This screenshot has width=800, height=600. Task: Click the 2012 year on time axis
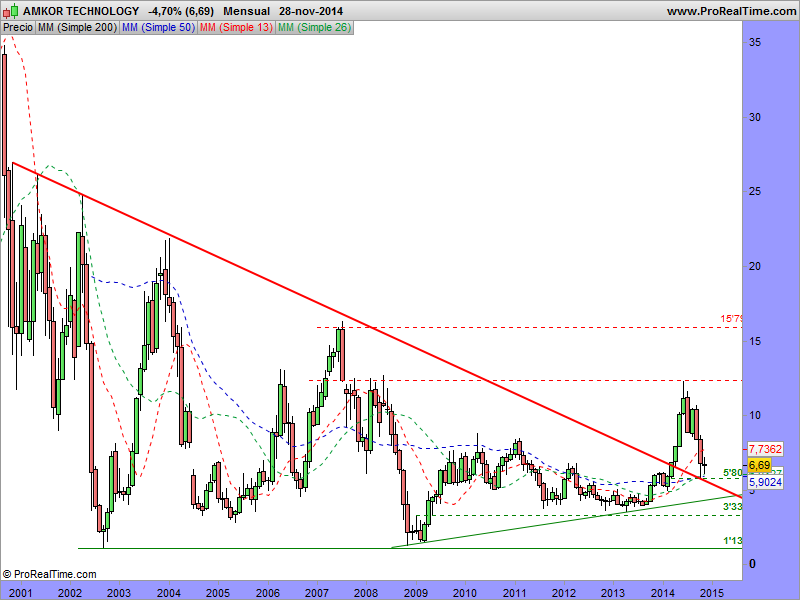point(564,593)
